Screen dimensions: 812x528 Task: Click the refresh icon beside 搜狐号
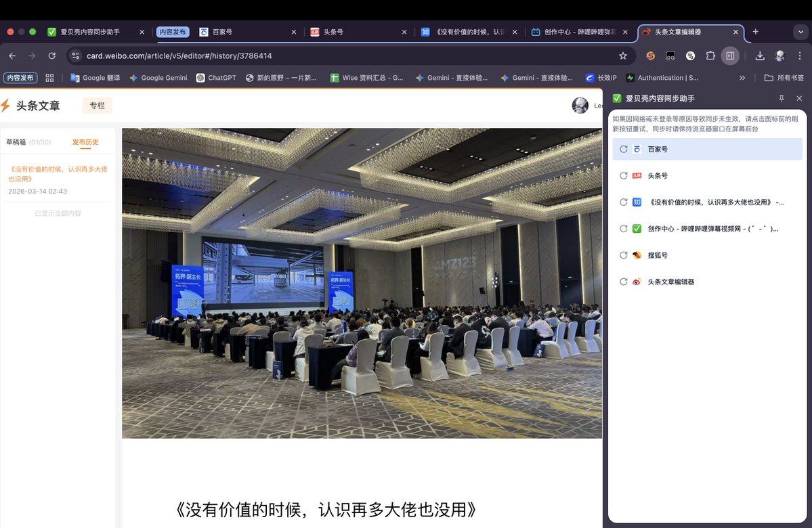tap(623, 255)
